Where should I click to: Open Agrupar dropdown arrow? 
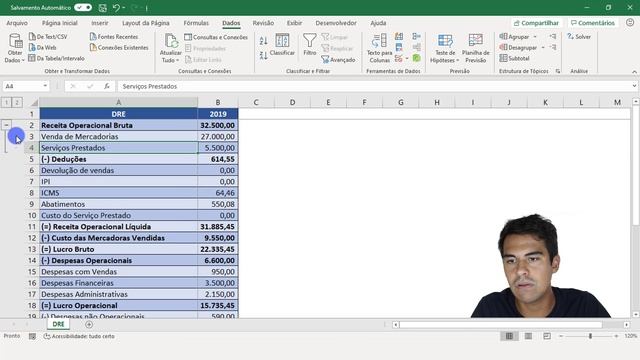[x=535, y=37]
